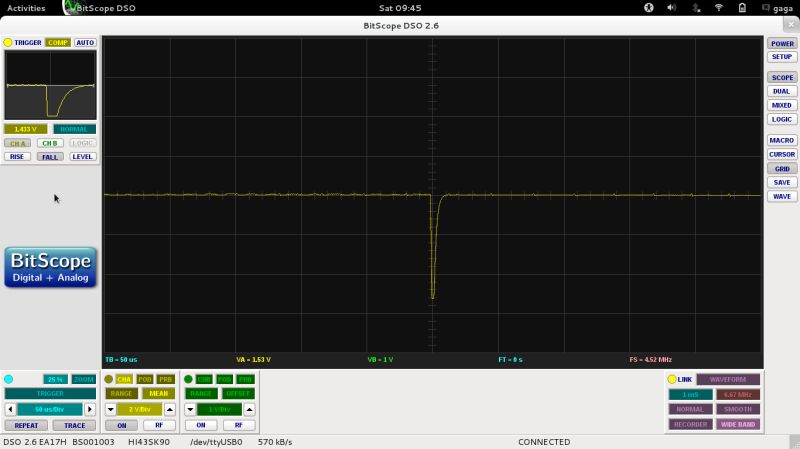
Task: Click the wide teal TRIGGER bar
Action: 50,393
